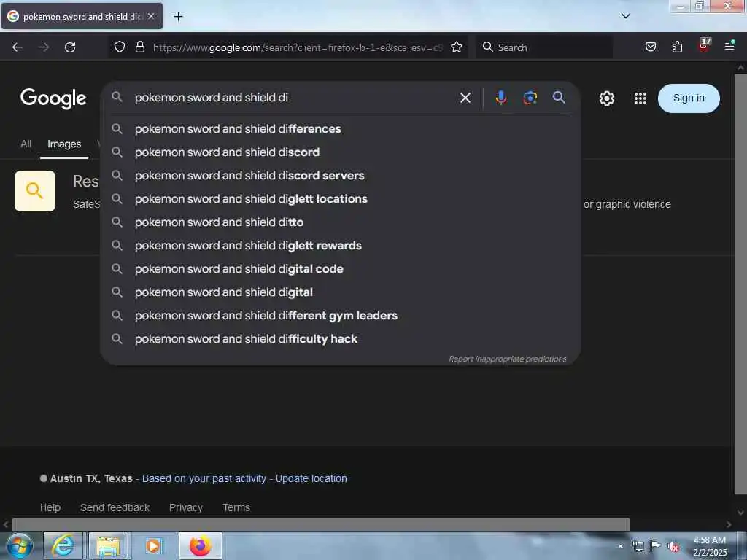Open the extension icon with 17 badge
The height and width of the screenshot is (560, 747).
click(x=704, y=46)
